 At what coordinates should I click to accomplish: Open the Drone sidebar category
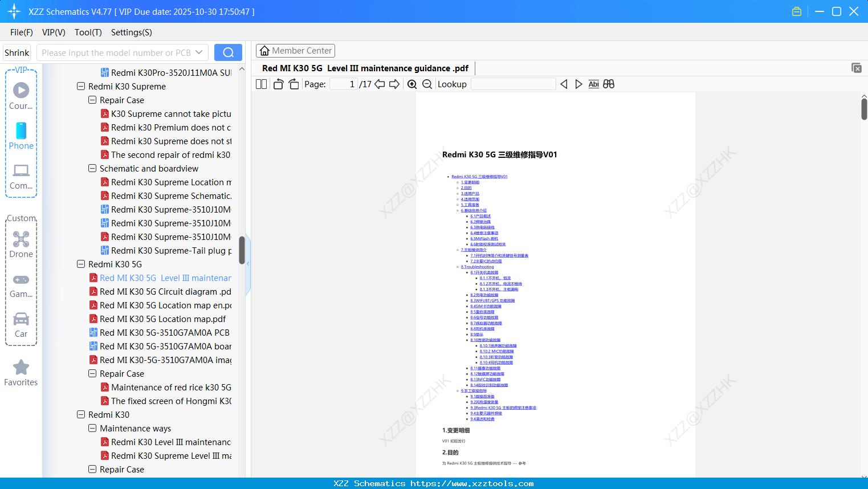pyautogui.click(x=21, y=244)
